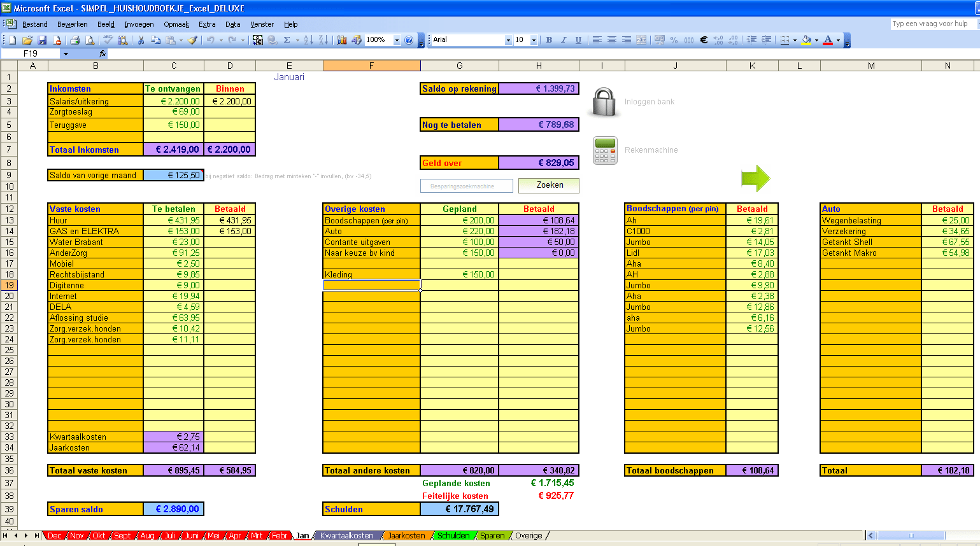Viewport: 980px width, 546px height.
Task: Click the Insert Function fx icon
Action: (x=103, y=53)
